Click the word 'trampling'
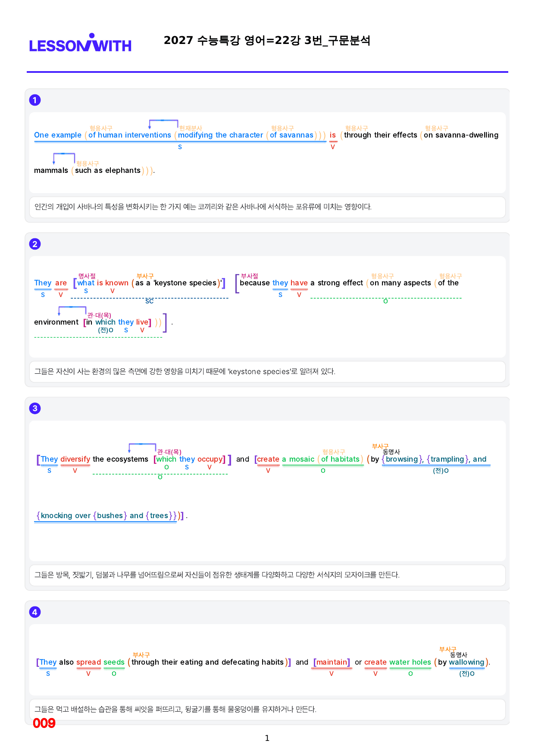535x756 pixels. tap(447, 459)
